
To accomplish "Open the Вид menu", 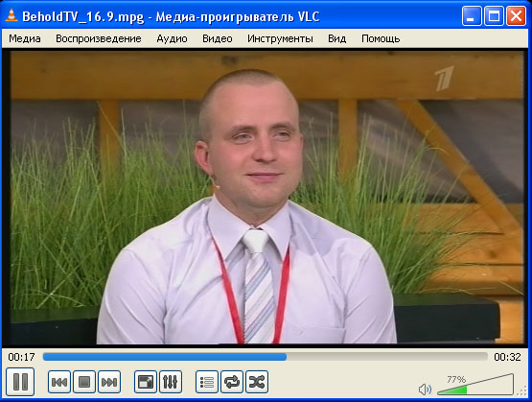I will click(336, 38).
